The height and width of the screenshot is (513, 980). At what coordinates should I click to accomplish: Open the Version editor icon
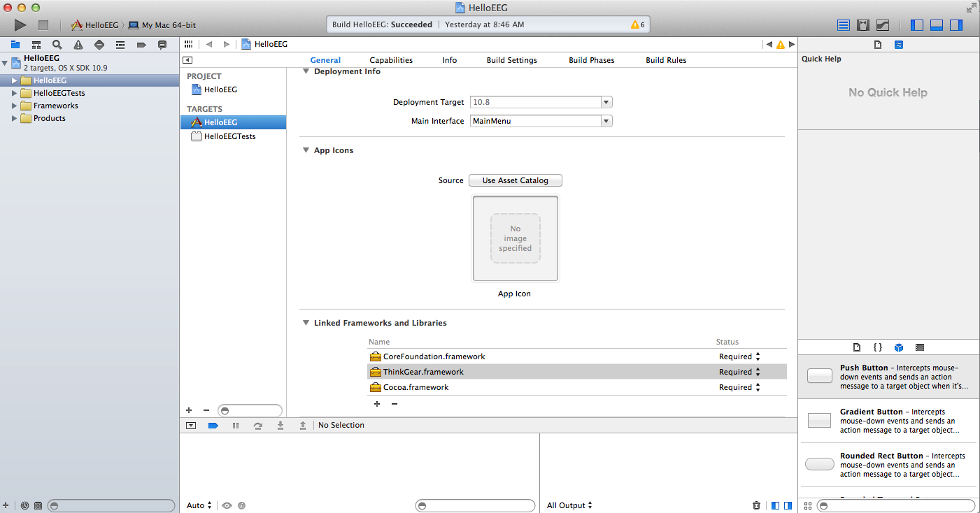pos(883,25)
